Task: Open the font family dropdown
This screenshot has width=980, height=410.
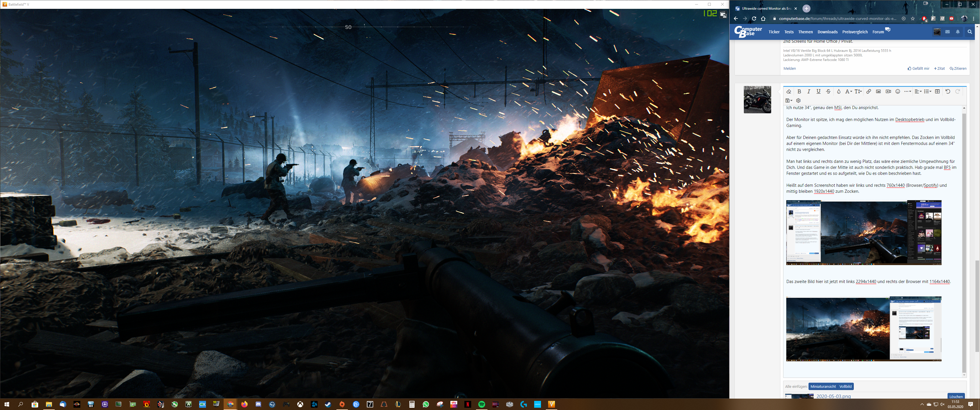Action: pyautogui.click(x=848, y=91)
